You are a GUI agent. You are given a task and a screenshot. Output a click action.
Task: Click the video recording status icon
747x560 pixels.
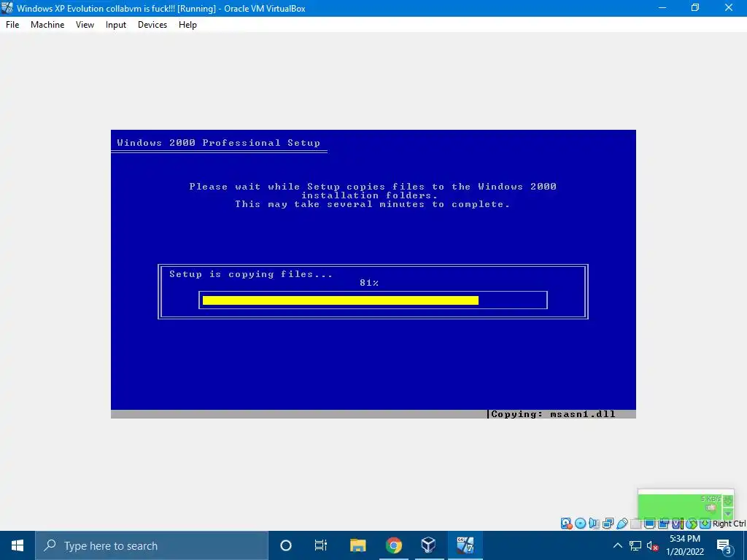(x=663, y=524)
